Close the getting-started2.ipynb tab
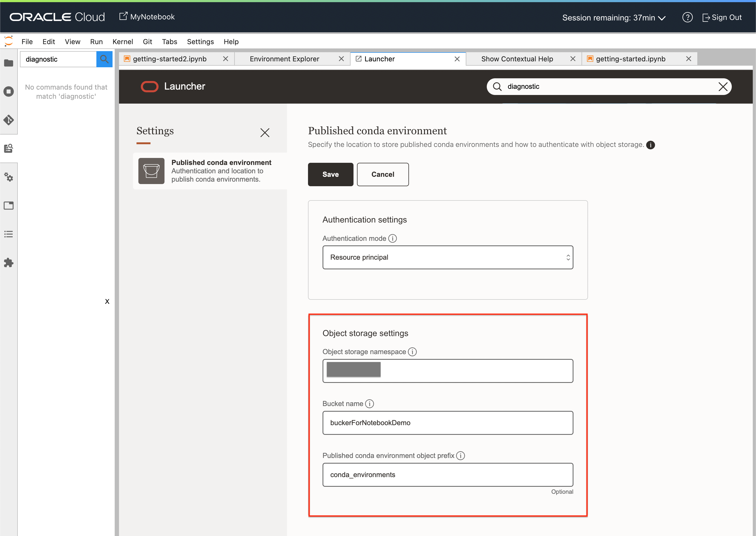The width and height of the screenshot is (756, 536). [226, 59]
